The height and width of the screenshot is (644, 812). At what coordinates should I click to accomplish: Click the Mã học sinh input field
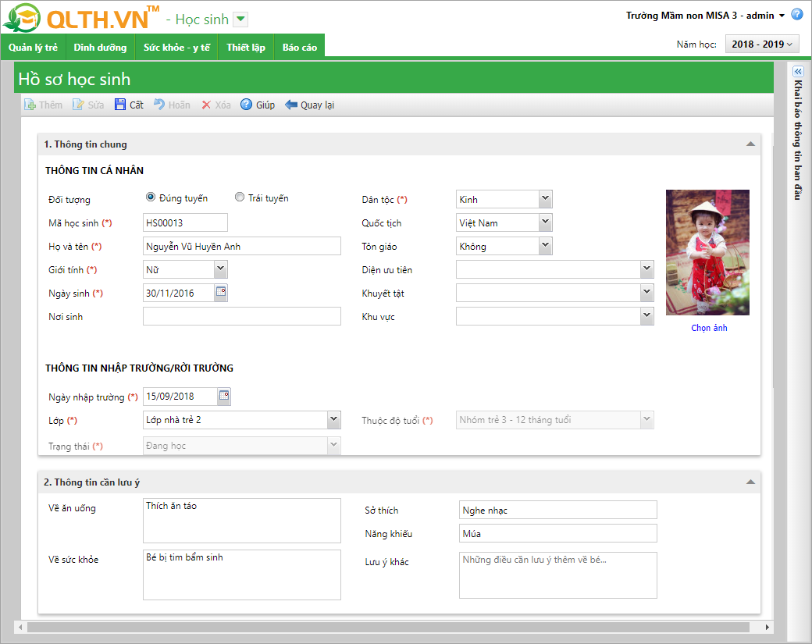(185, 222)
